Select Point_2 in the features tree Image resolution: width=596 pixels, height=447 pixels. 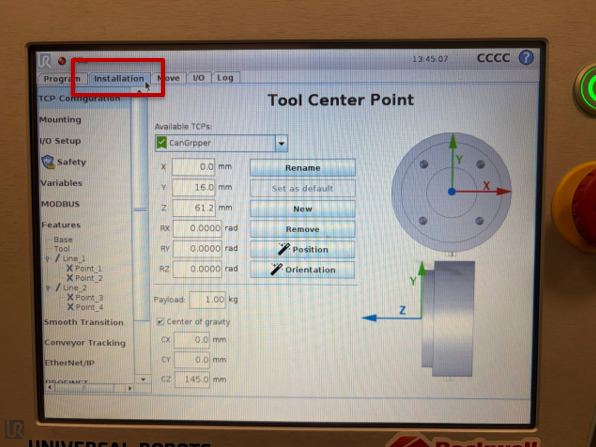coord(89,278)
